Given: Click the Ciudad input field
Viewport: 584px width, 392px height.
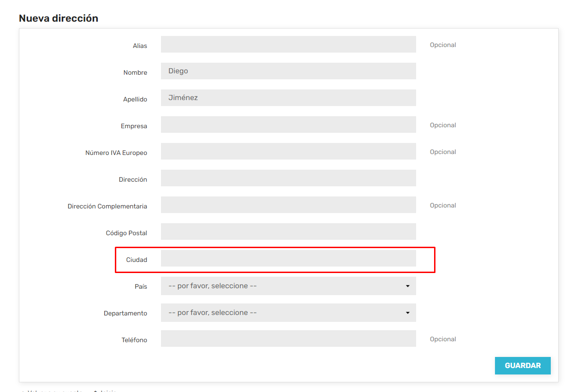Looking at the screenshot, I should [288, 258].
